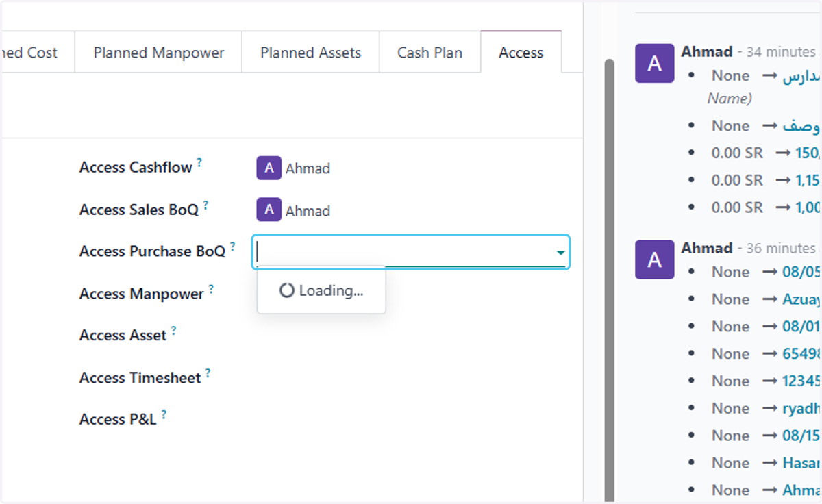Click the form's vertical scrollbar
The image size is (822, 504).
click(x=610, y=281)
